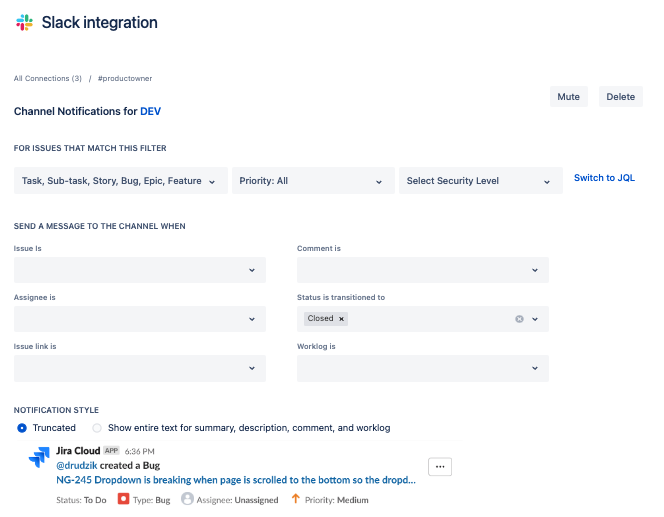This screenshot has height=517, width=664.
Task: Open the NG-245 issue link
Action: (236, 480)
